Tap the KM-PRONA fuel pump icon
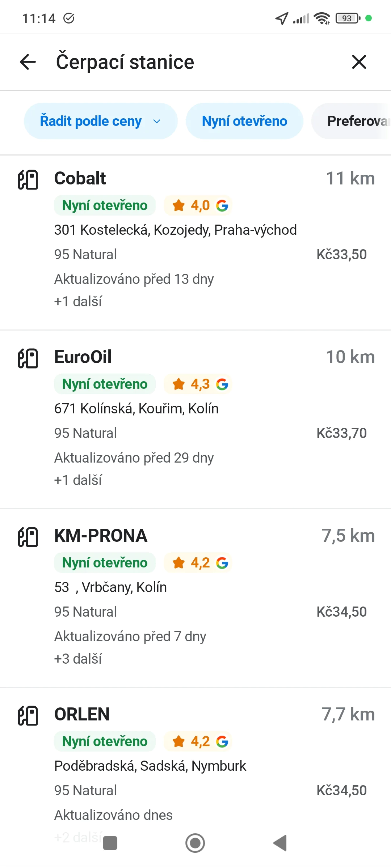Viewport: 391px width, 868px height. click(28, 537)
